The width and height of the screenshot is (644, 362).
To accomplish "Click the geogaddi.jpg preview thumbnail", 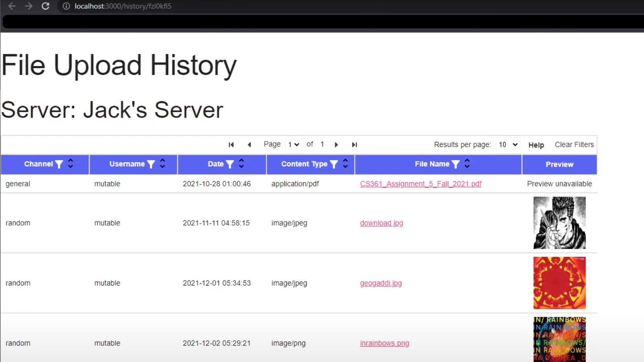I will 559,283.
